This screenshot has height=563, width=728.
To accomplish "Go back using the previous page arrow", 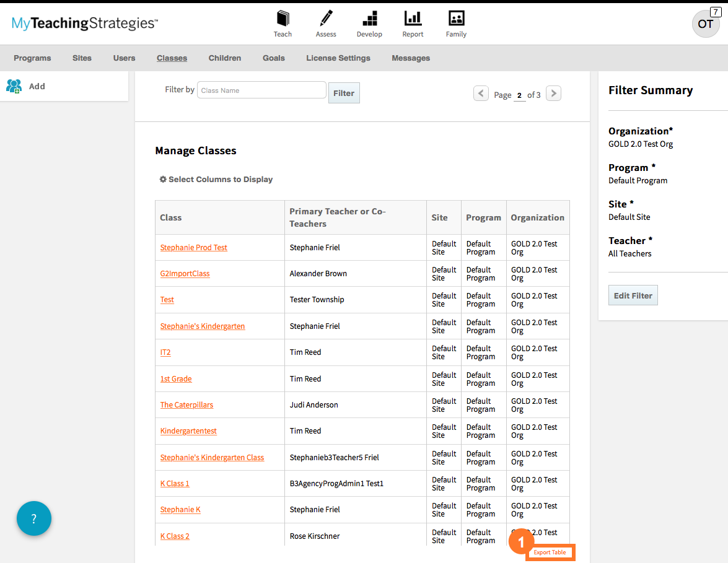I will coord(481,93).
